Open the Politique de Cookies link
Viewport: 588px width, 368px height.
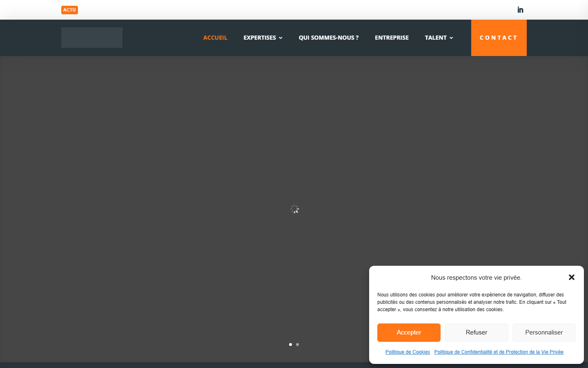coord(408,352)
